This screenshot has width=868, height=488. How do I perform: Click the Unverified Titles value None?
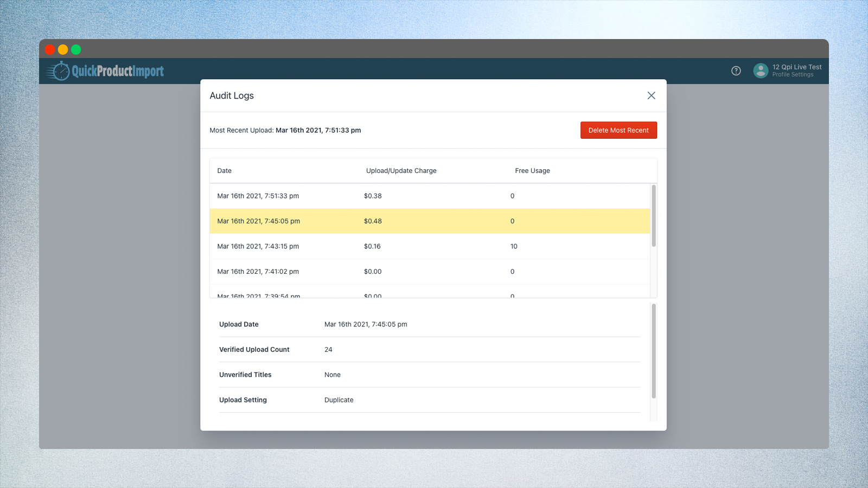click(333, 375)
